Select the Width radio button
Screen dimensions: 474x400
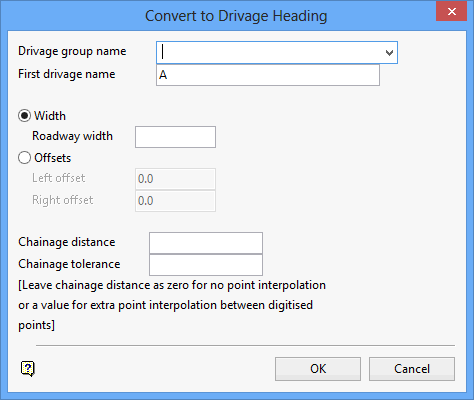[x=24, y=116]
